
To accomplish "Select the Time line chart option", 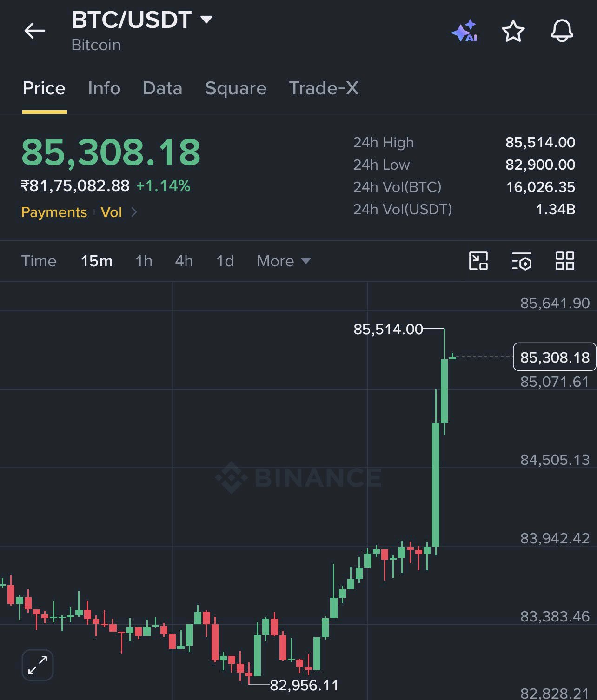I will pyautogui.click(x=39, y=261).
